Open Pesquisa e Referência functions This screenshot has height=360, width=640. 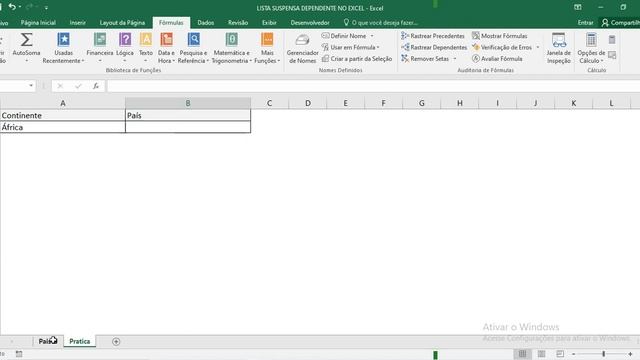[x=193, y=48]
